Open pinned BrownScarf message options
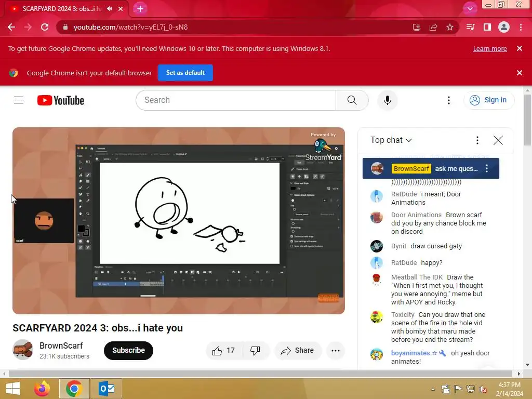 [487, 169]
